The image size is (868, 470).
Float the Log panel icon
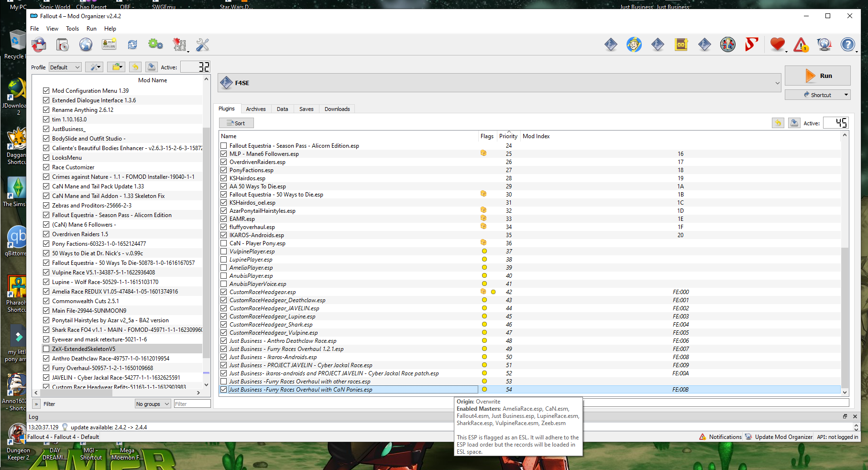pos(845,416)
